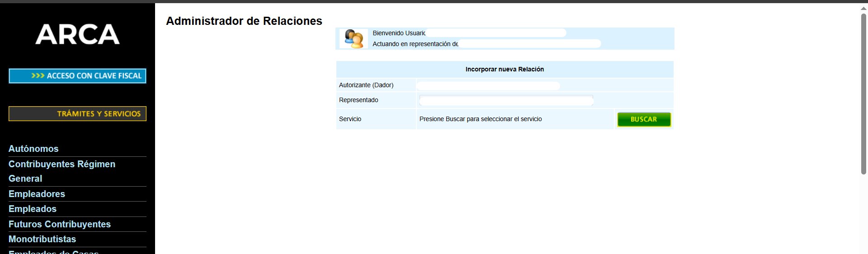Screen dimensions: 868x254
Task: Click the Presione Buscar para seleccionar text
Action: point(481,119)
